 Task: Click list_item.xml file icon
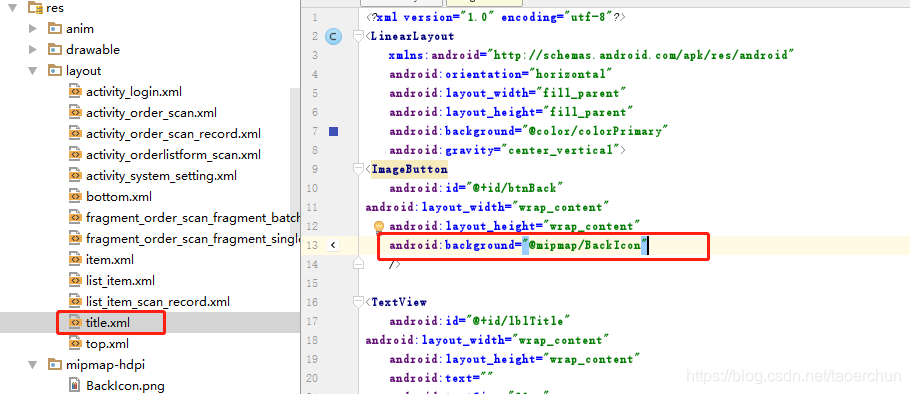pyautogui.click(x=75, y=281)
